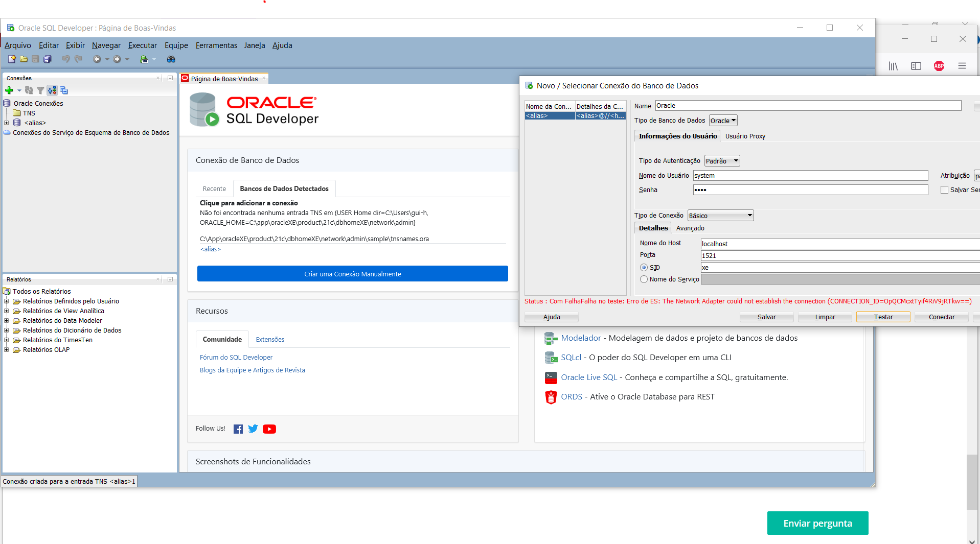
Task: Expand Relatórios Definidos pelo Usuário node
Action: click(6, 301)
